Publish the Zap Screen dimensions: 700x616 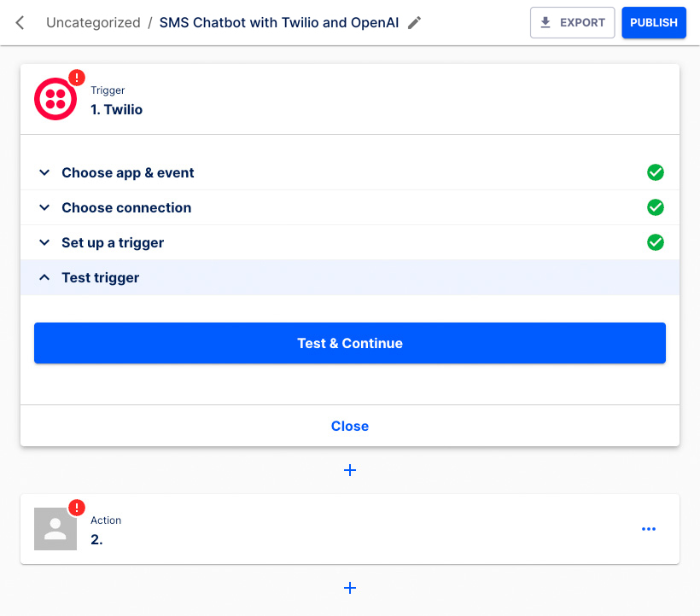(x=654, y=22)
